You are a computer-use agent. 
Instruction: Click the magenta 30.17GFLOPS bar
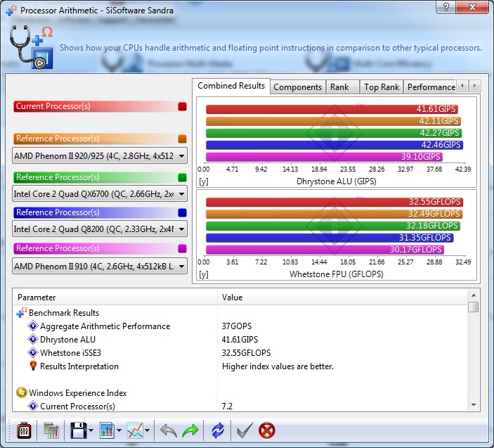coord(325,250)
